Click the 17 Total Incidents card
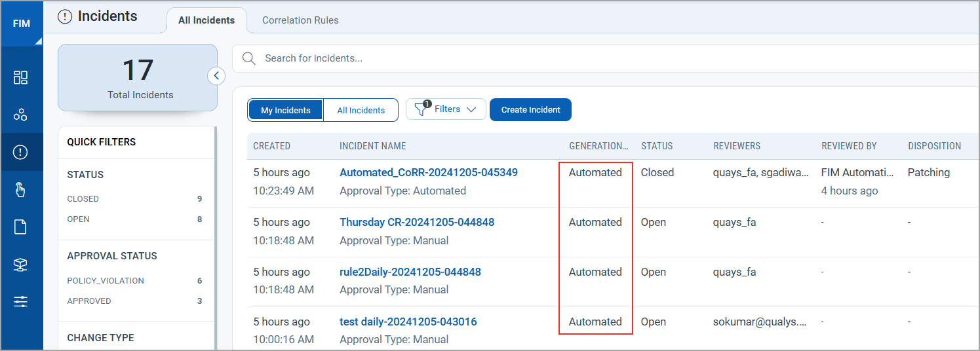The image size is (980, 351). point(138,77)
